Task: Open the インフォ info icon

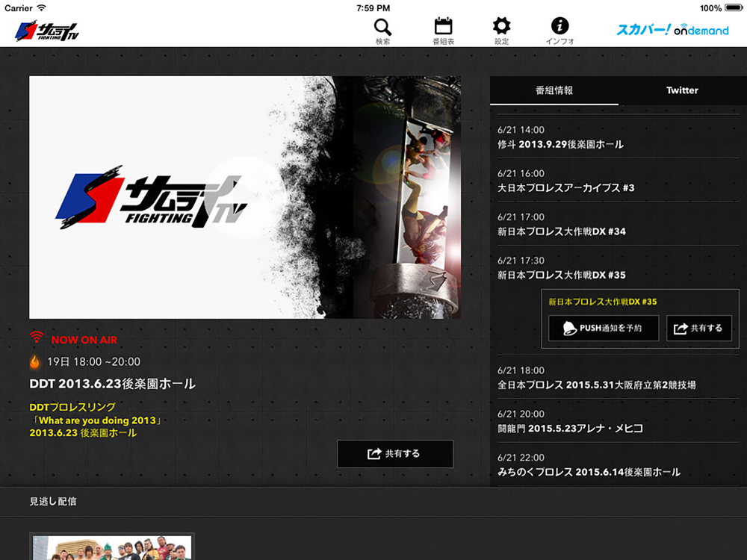Action: pos(560,31)
